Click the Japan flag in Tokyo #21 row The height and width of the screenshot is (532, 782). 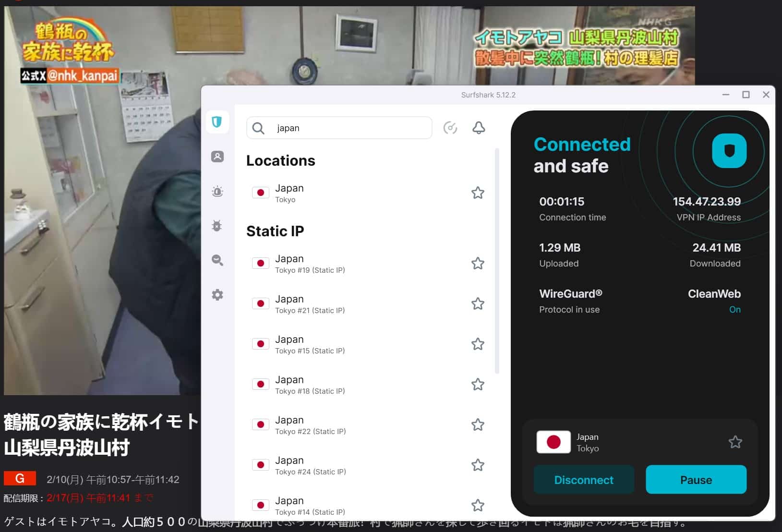261,304
